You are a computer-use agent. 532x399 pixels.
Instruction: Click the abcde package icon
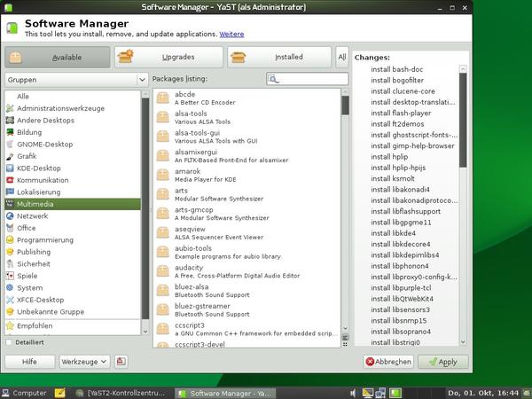coord(163,98)
